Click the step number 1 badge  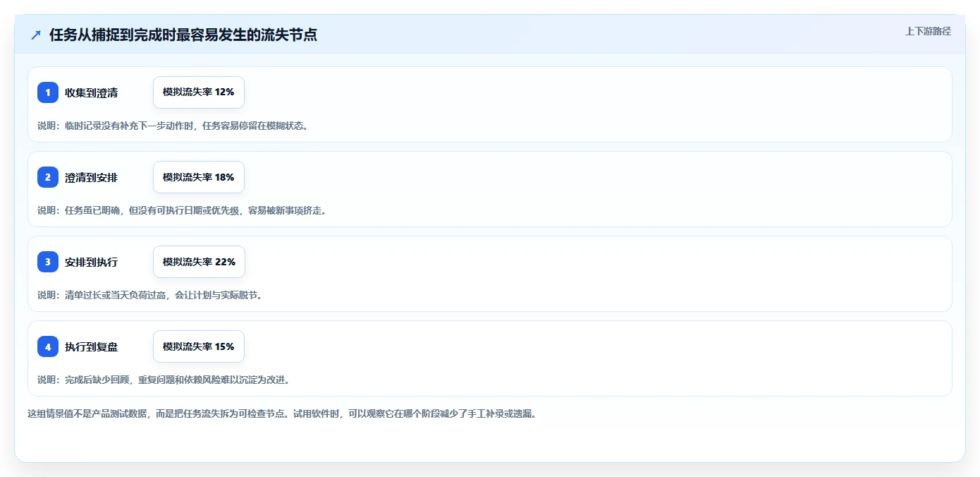(x=48, y=92)
